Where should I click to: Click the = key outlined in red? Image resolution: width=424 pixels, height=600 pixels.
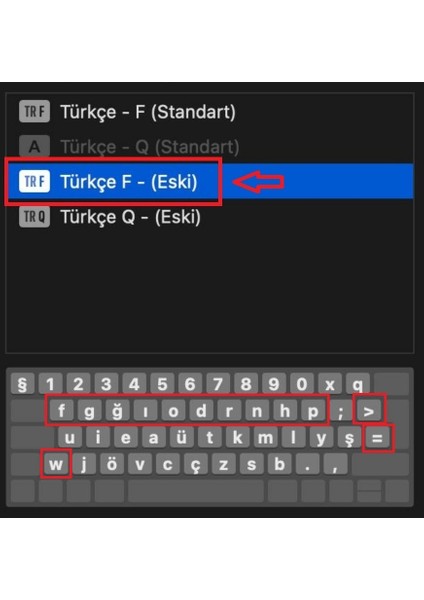coord(377,438)
